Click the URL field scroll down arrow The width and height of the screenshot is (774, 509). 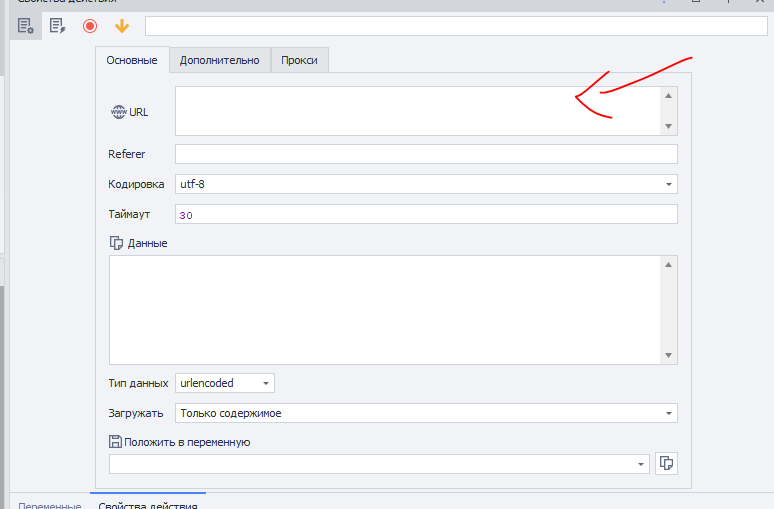pyautogui.click(x=668, y=126)
